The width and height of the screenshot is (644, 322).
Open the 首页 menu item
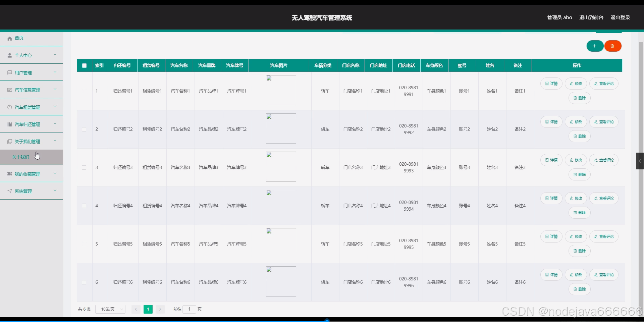[32, 38]
